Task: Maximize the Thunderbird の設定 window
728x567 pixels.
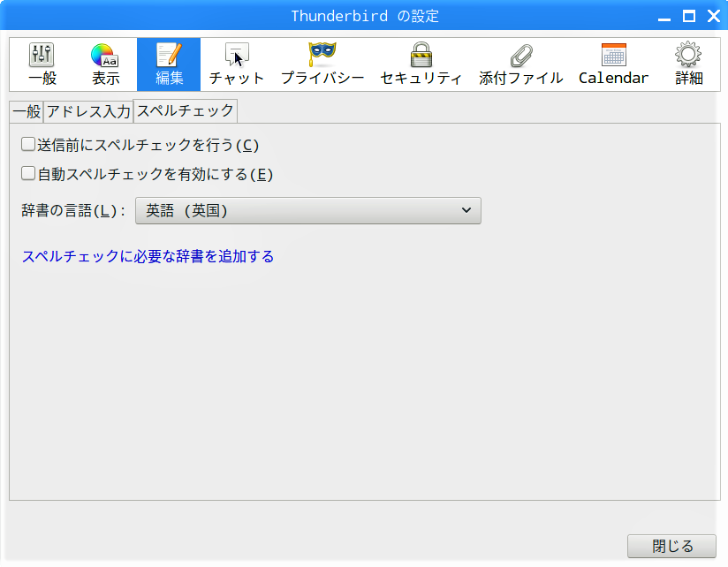Action: (x=689, y=16)
